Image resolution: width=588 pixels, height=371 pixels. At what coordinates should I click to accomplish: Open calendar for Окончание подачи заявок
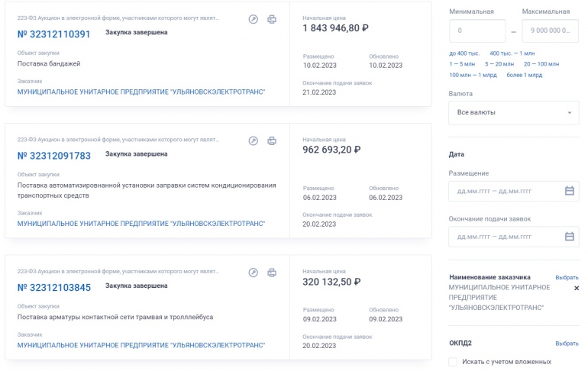pos(569,237)
